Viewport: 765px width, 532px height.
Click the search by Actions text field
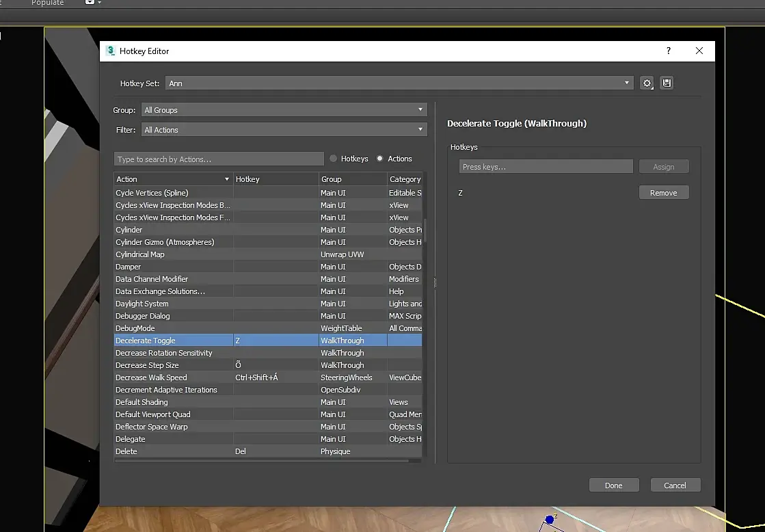coord(219,159)
